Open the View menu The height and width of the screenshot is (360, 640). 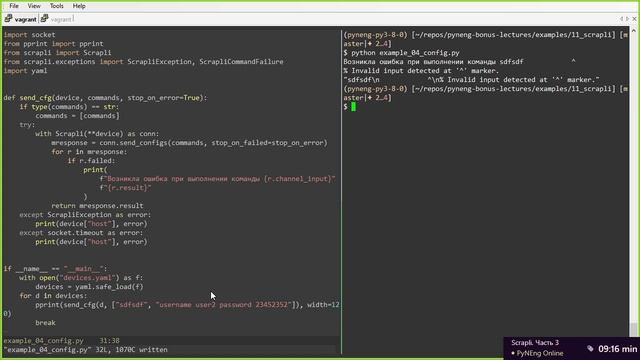point(34,6)
